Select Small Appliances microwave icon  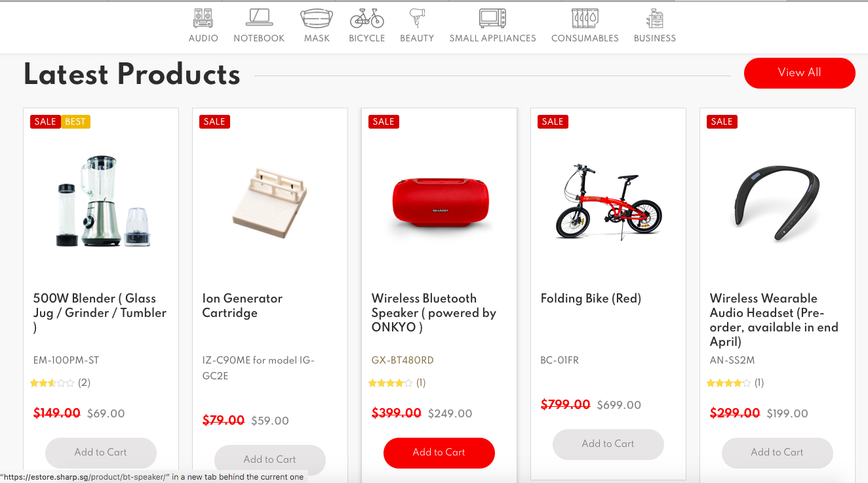(492, 18)
